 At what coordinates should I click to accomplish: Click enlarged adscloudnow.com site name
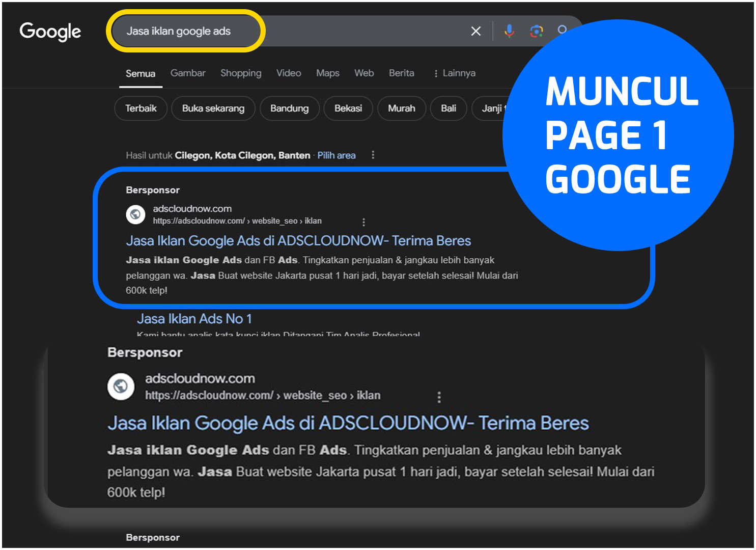[200, 378]
